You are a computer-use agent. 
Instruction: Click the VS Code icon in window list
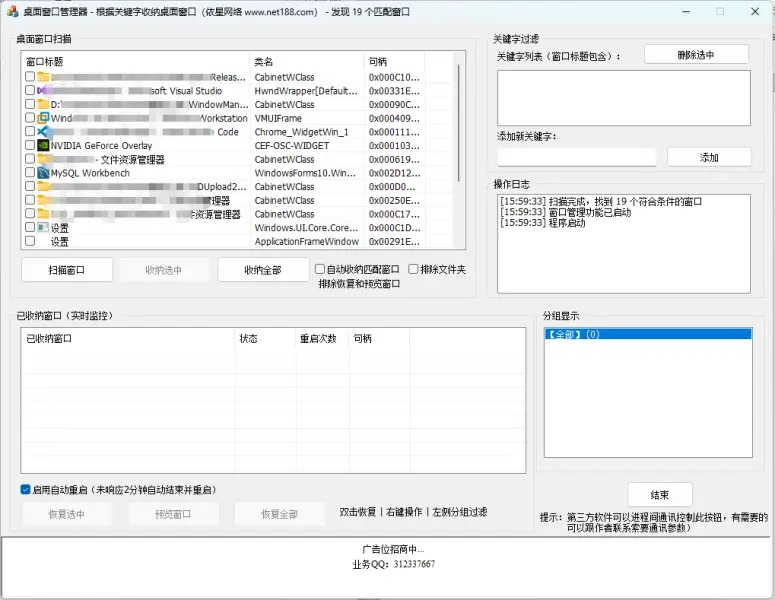(x=43, y=132)
